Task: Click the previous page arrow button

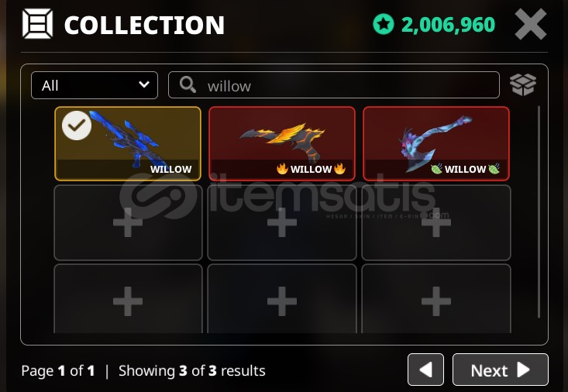Action: click(x=425, y=370)
